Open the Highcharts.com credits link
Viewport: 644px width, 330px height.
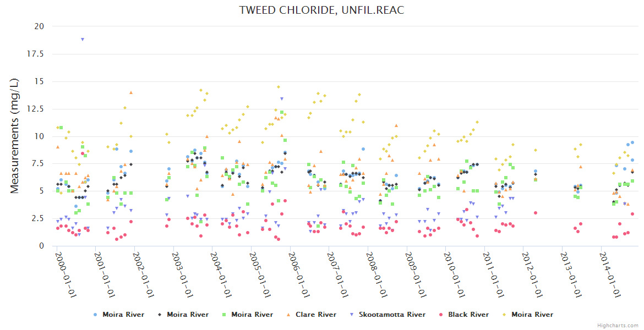[618, 325]
